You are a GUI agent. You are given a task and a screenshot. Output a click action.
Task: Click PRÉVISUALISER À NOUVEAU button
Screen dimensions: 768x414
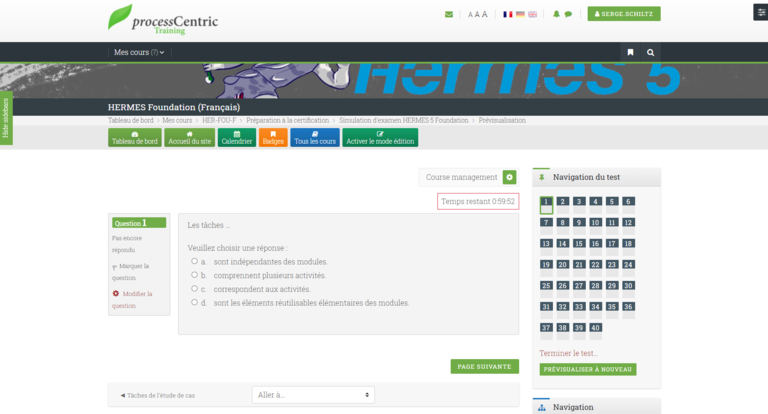coord(588,369)
